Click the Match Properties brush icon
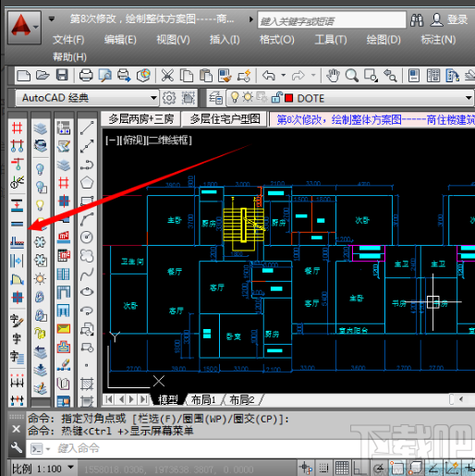 coord(225,76)
